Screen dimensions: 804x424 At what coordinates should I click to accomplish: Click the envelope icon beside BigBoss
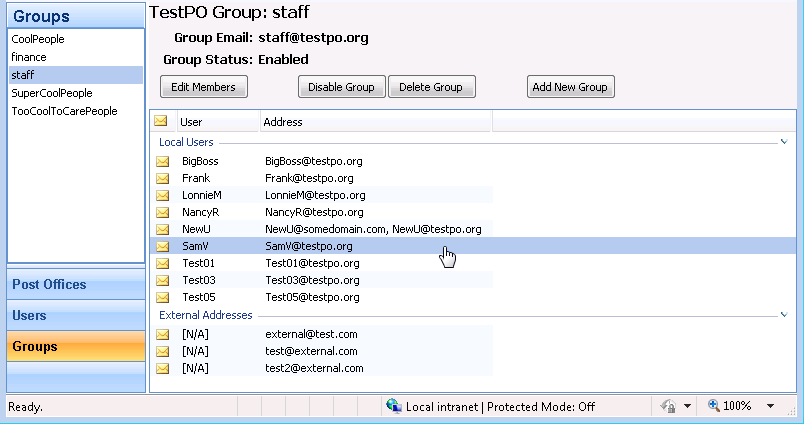pos(163,161)
